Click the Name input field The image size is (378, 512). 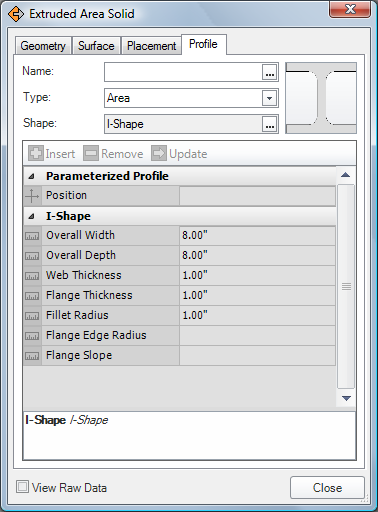point(183,72)
